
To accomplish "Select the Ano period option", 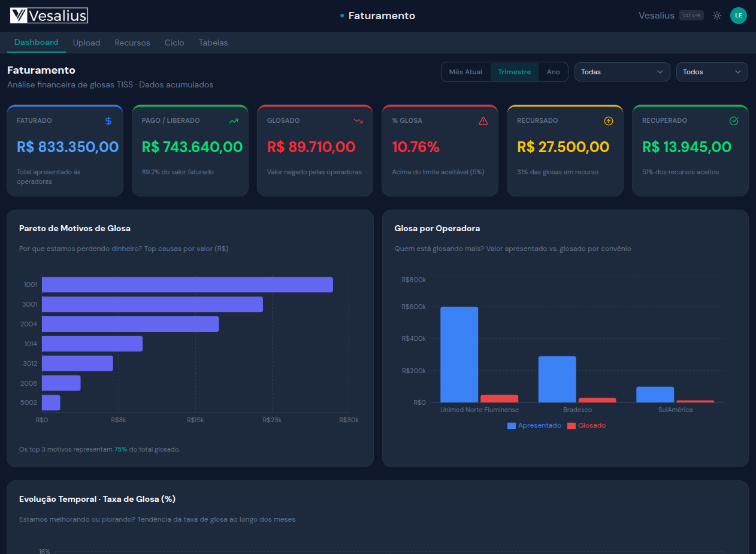I will point(553,71).
